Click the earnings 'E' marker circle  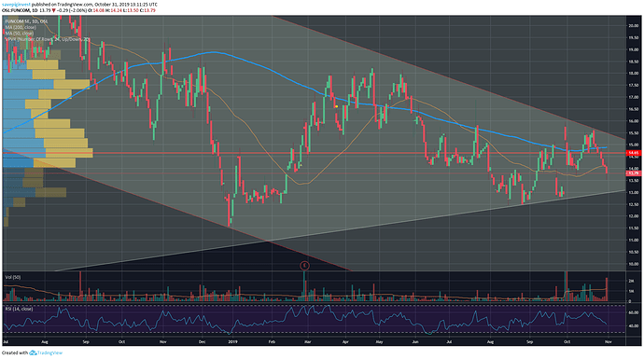(304, 266)
